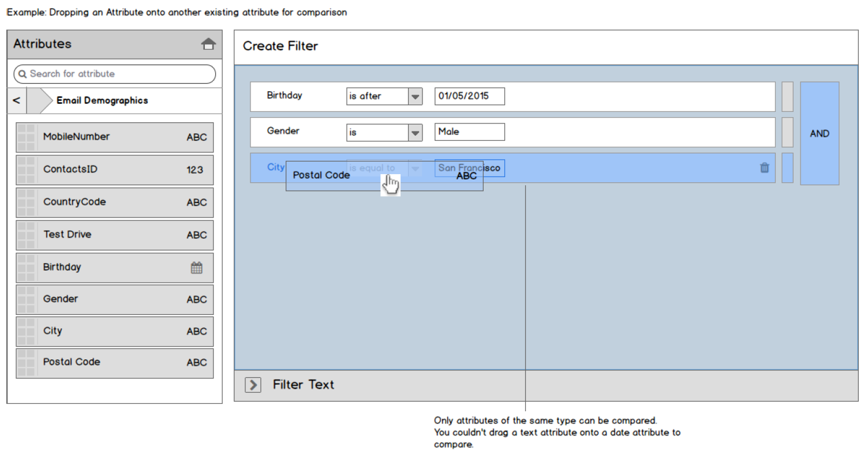Click the trash icon in the City row

[765, 168]
